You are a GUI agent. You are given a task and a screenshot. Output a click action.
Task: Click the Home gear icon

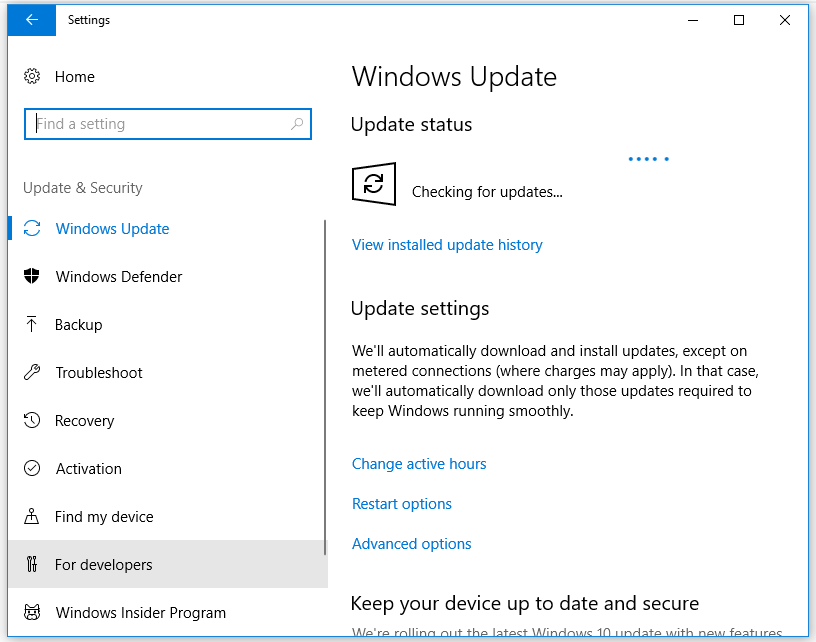point(32,76)
